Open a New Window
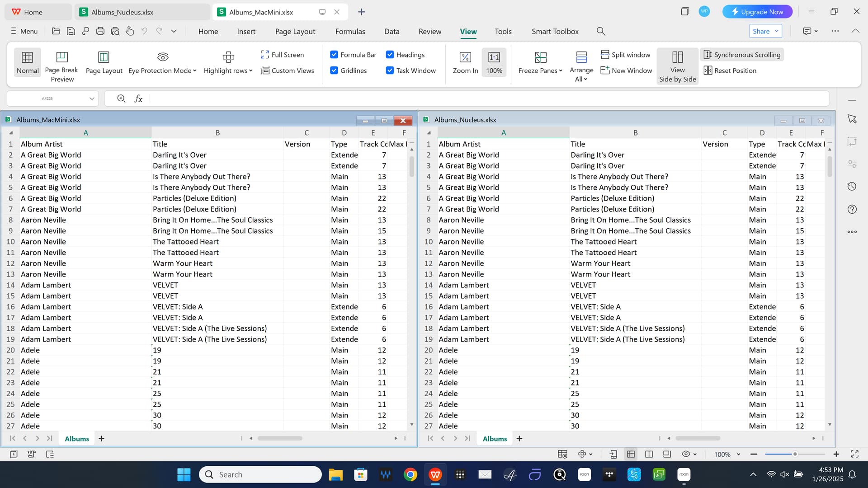 tap(626, 70)
